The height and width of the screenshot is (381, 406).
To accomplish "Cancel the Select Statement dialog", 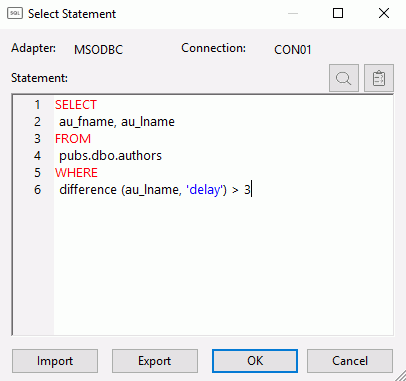I will click(x=350, y=361).
